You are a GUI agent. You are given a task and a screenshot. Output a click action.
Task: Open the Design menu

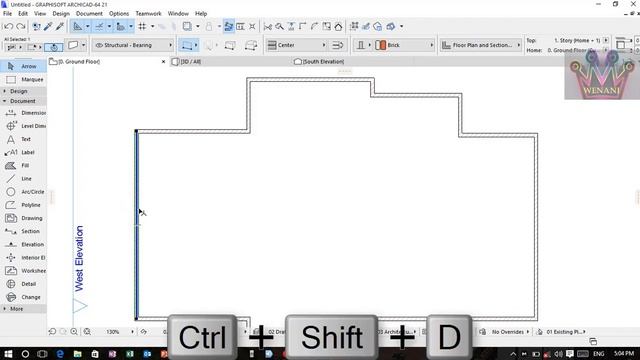coord(61,13)
